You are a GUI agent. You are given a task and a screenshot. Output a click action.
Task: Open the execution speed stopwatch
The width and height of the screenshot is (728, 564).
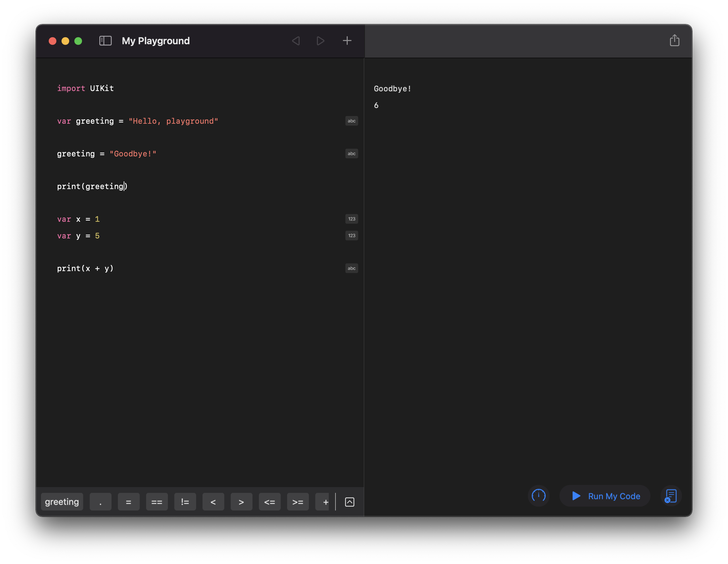tap(539, 496)
